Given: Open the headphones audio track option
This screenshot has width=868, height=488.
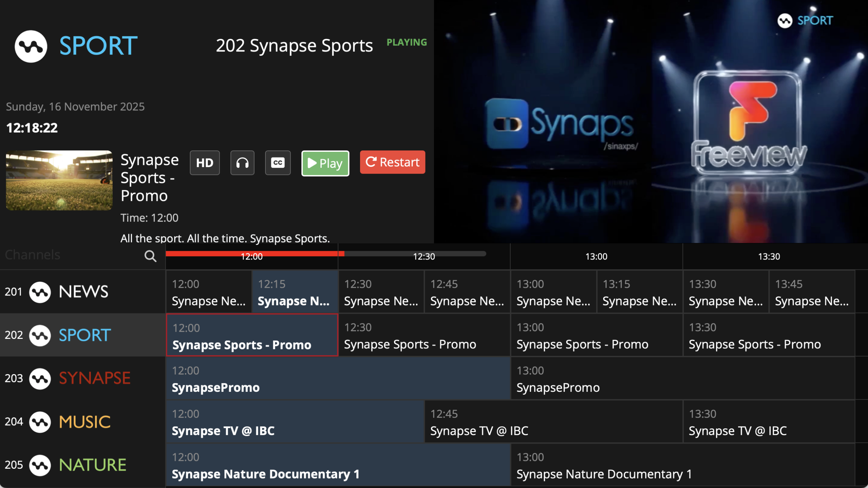Looking at the screenshot, I should [x=242, y=163].
